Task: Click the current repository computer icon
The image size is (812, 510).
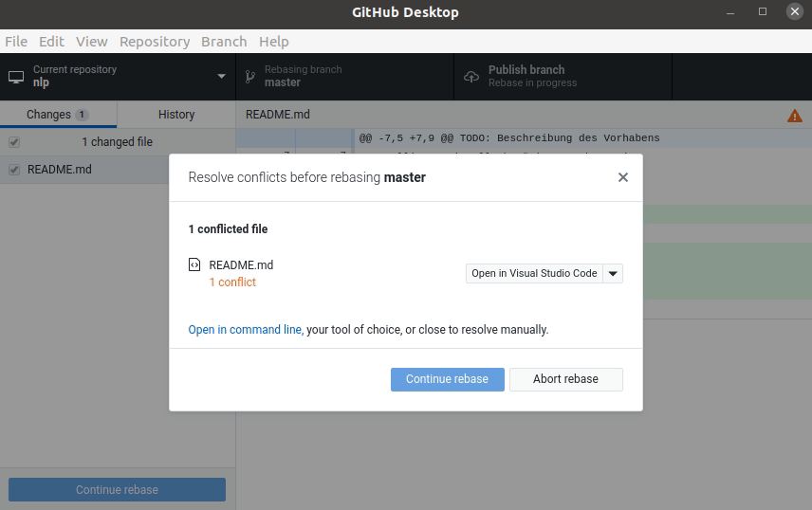Action: [16, 77]
